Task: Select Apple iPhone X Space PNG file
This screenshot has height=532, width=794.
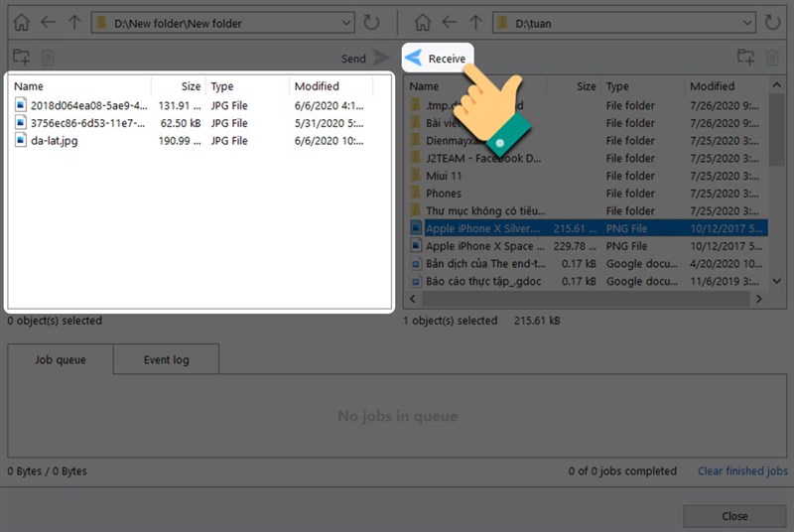Action: (588, 246)
